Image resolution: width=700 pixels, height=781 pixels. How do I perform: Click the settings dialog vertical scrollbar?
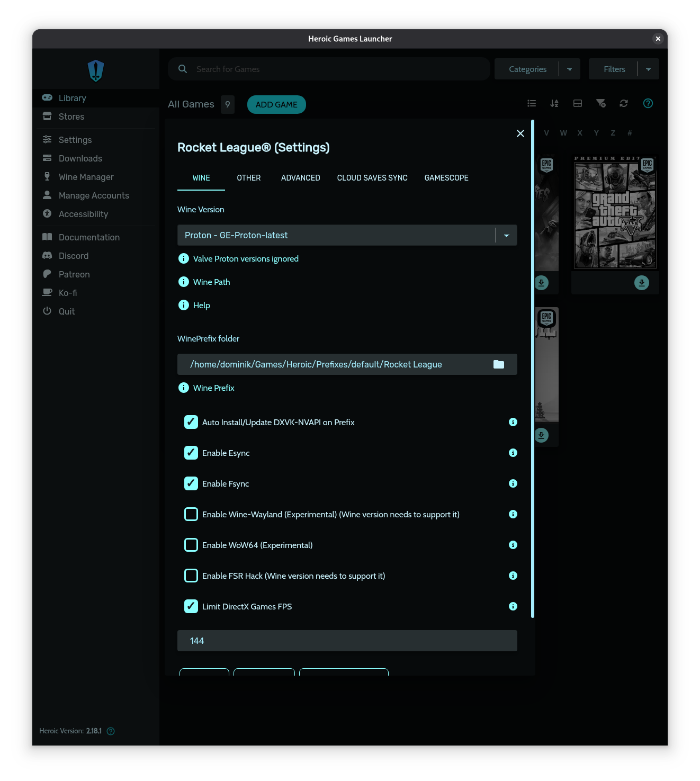[x=533, y=369]
